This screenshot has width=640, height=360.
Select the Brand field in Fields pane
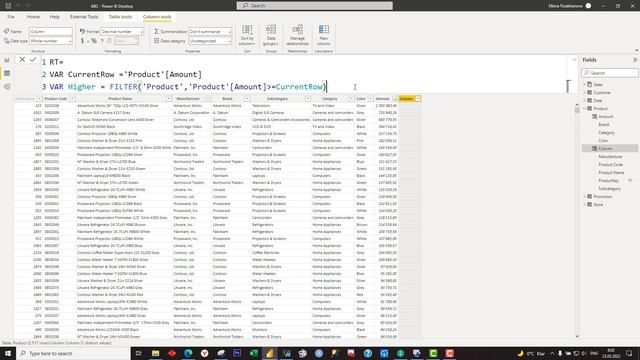pos(604,124)
